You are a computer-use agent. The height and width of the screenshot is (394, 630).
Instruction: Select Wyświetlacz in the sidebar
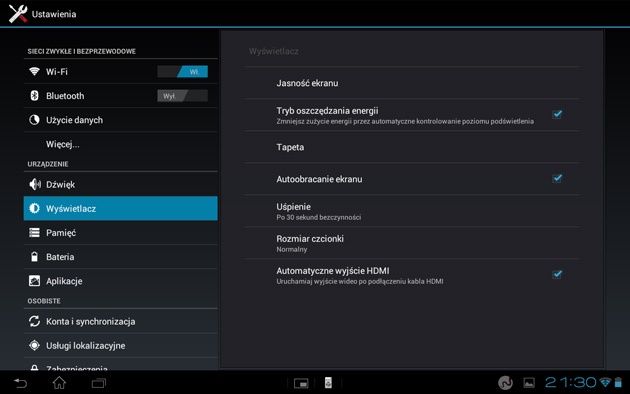121,208
